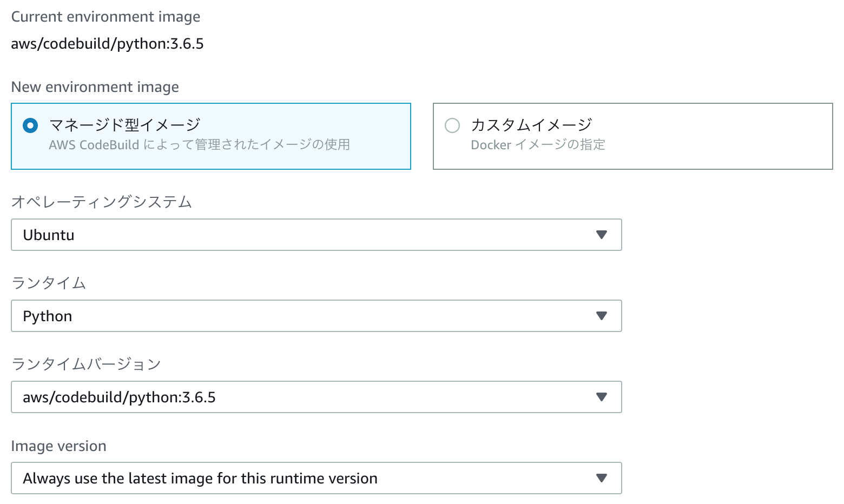The height and width of the screenshot is (504, 844).
Task: Select the マネージド型イメージ radio button
Action: pyautogui.click(x=30, y=126)
